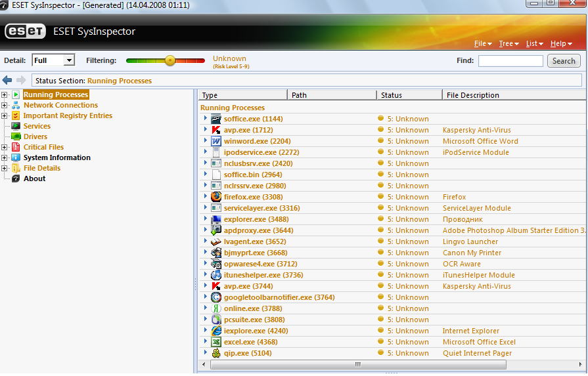Click the horizontal scrollbar thumb
The image size is (588, 376).
click(x=358, y=364)
